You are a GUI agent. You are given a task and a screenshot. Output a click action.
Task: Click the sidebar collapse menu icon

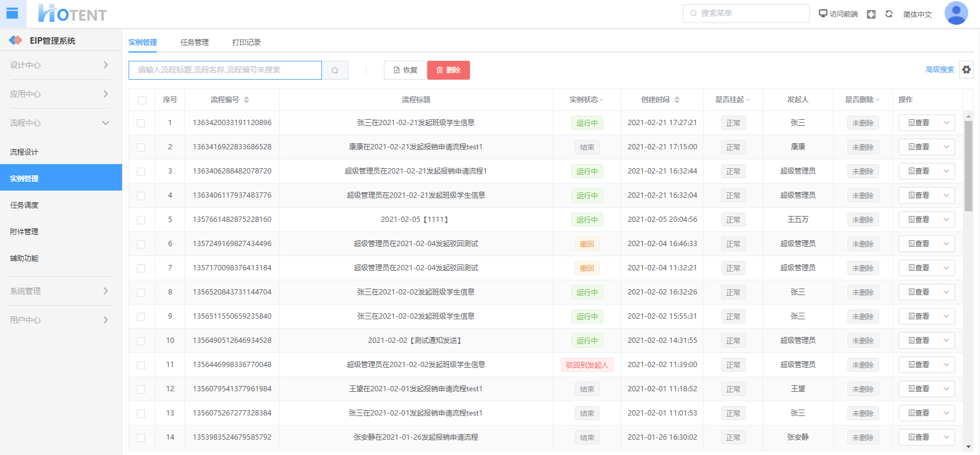12,14
